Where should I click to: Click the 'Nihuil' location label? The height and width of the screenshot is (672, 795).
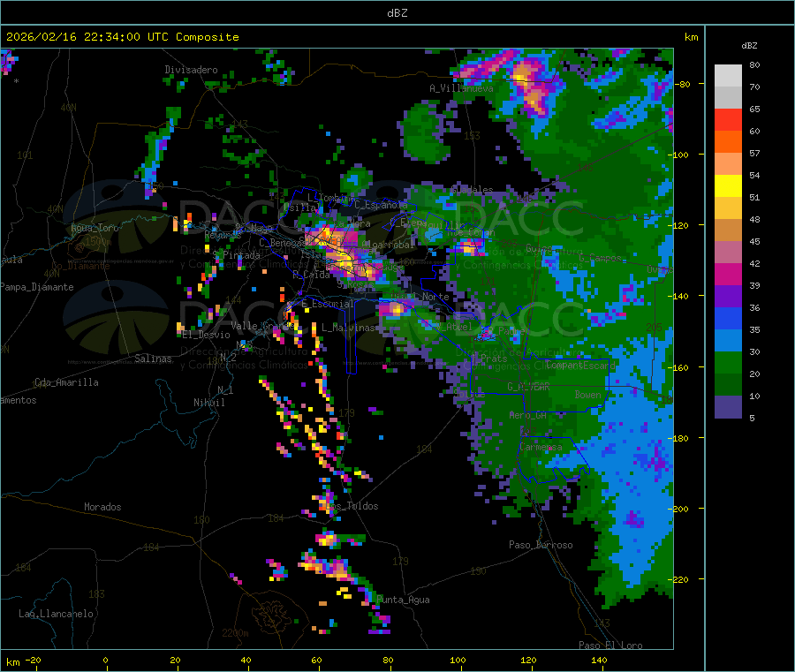(208, 403)
